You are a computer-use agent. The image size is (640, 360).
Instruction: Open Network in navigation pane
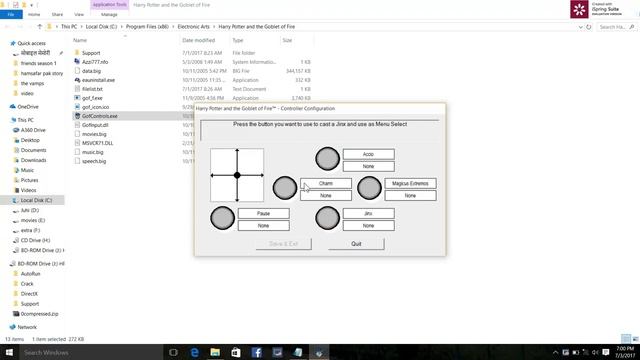point(27,327)
